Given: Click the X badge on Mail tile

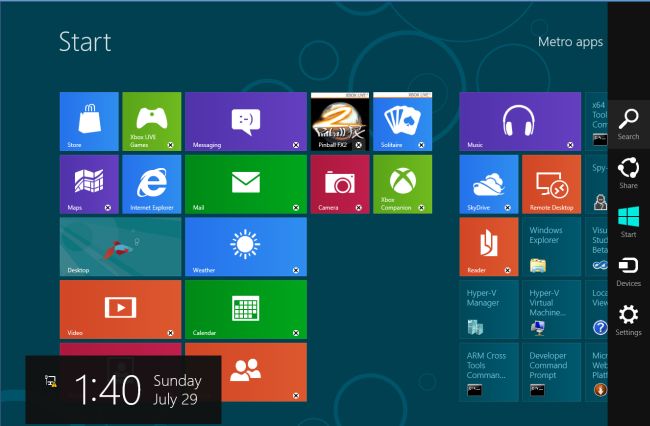Looking at the screenshot, I should [x=296, y=208].
